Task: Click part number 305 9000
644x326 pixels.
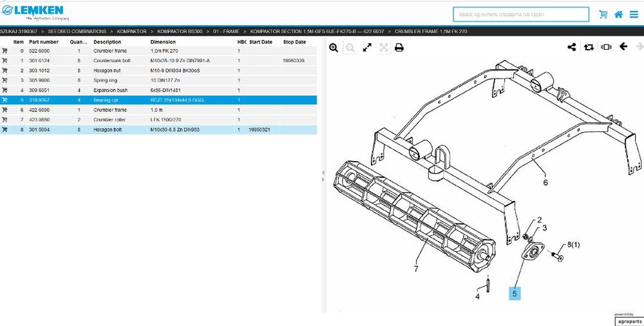Action: 39,81
